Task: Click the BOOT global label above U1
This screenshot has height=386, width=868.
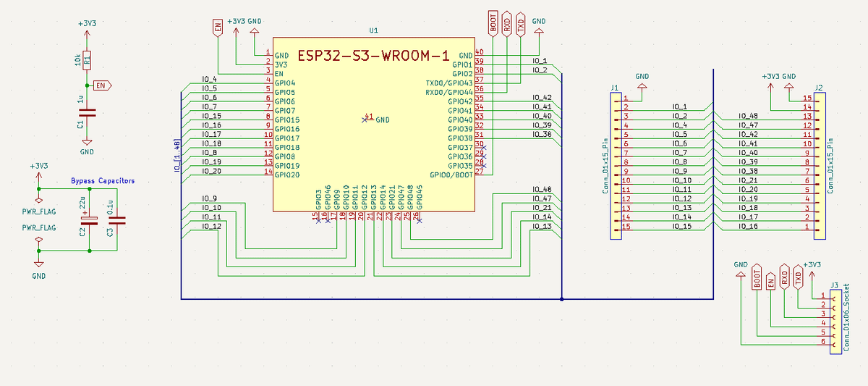Action: click(493, 23)
